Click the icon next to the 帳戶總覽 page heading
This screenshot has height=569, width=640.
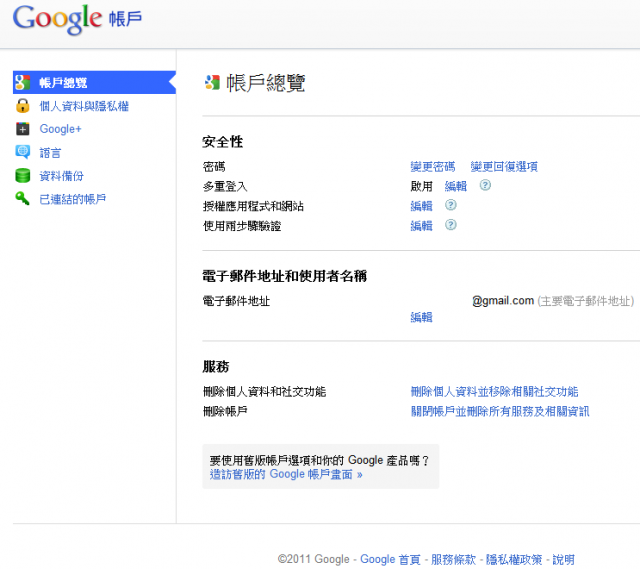click(x=213, y=82)
